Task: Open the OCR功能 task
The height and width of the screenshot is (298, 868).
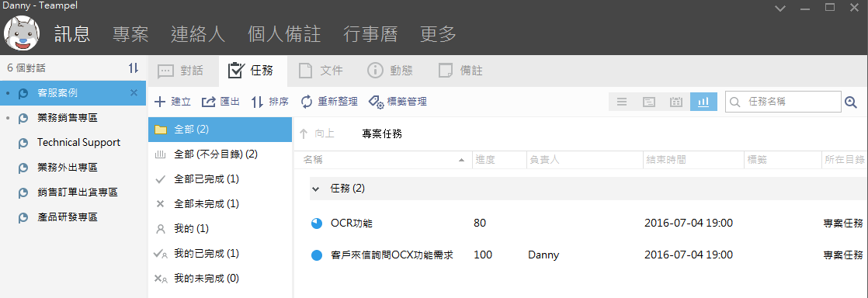Action: (352, 223)
